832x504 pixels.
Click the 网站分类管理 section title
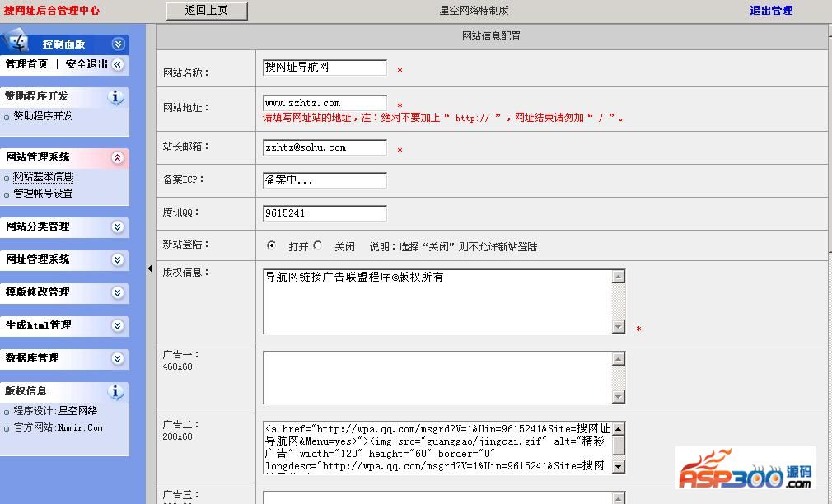click(38, 226)
